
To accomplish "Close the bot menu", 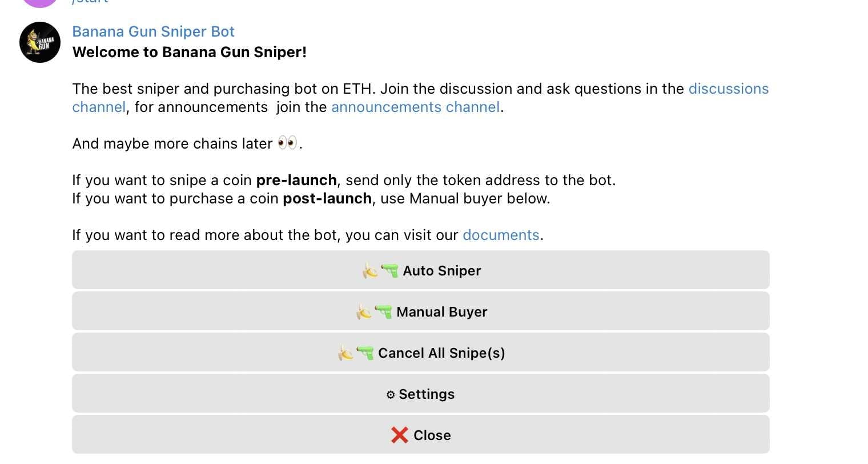I will 421,435.
